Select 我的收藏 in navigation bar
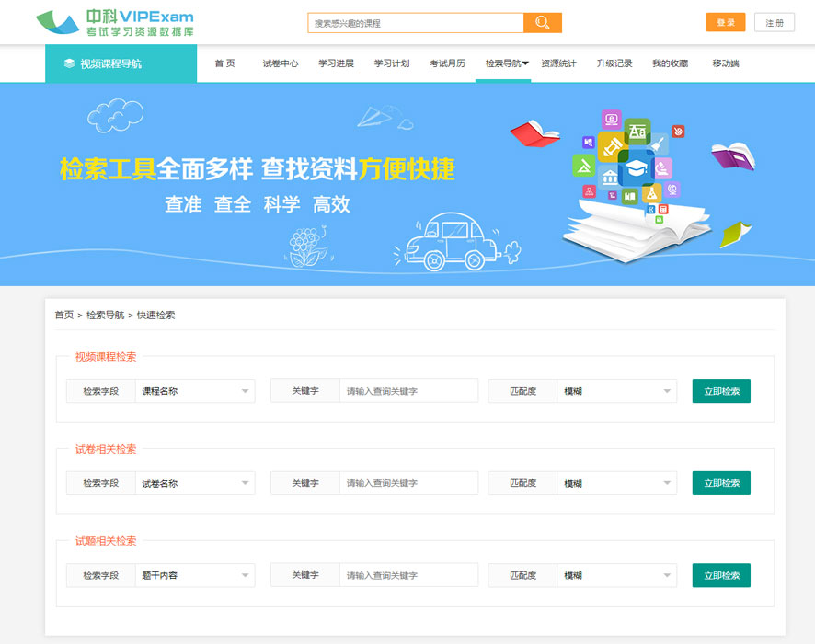The height and width of the screenshot is (644, 815). tap(670, 63)
